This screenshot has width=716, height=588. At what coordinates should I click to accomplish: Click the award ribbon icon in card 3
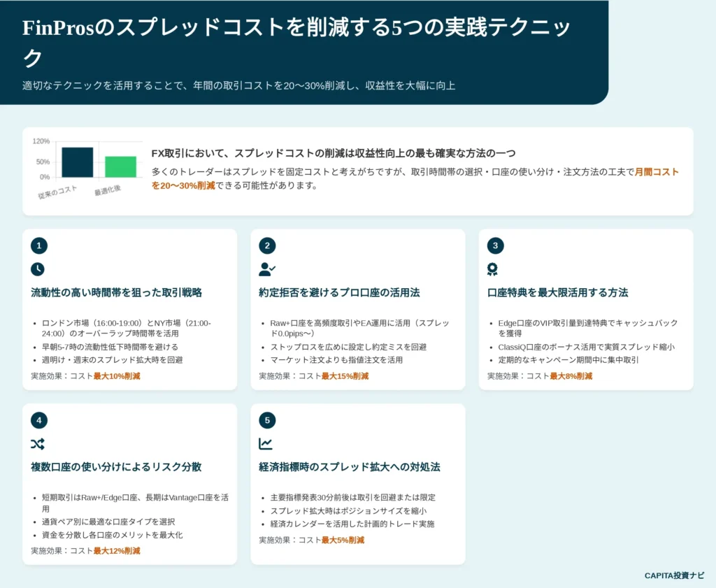[492, 269]
